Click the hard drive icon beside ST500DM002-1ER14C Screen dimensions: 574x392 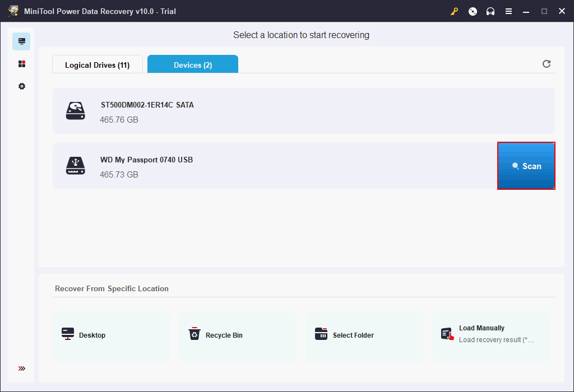[x=75, y=111]
